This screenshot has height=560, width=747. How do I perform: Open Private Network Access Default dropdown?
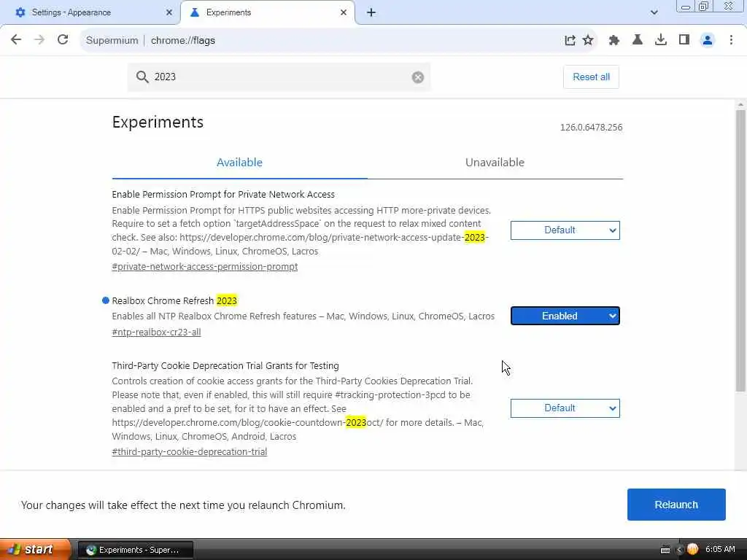(x=565, y=230)
